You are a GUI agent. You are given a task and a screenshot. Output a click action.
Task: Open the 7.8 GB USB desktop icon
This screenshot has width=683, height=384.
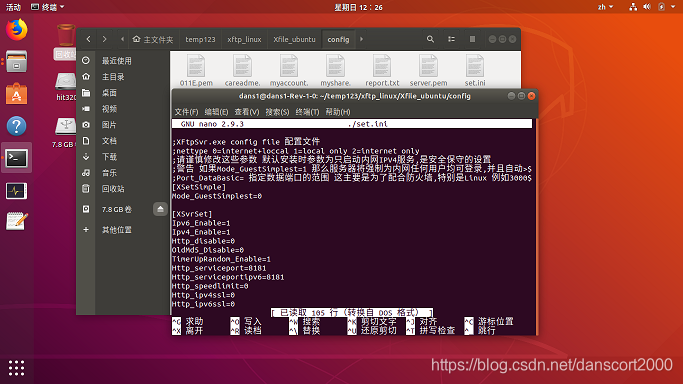[x=65, y=133]
